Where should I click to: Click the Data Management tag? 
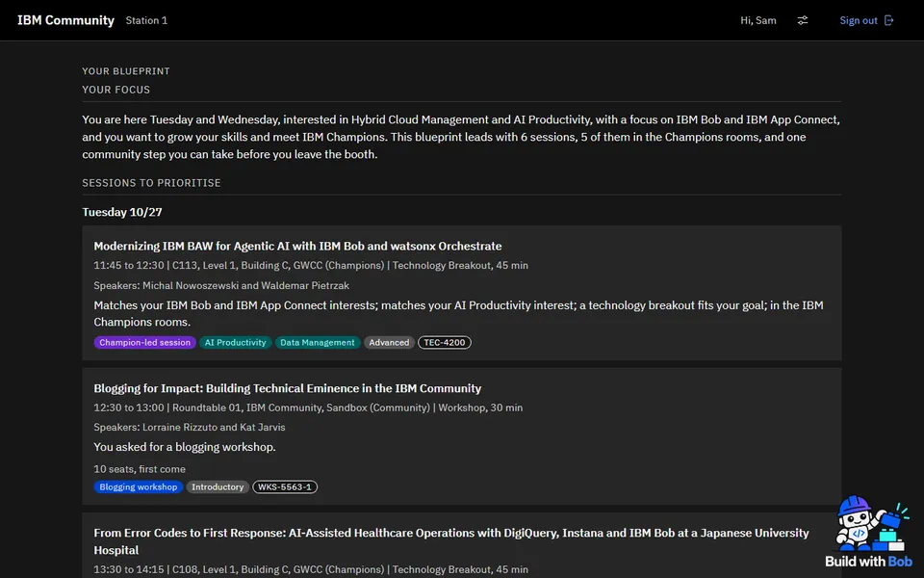pos(317,343)
